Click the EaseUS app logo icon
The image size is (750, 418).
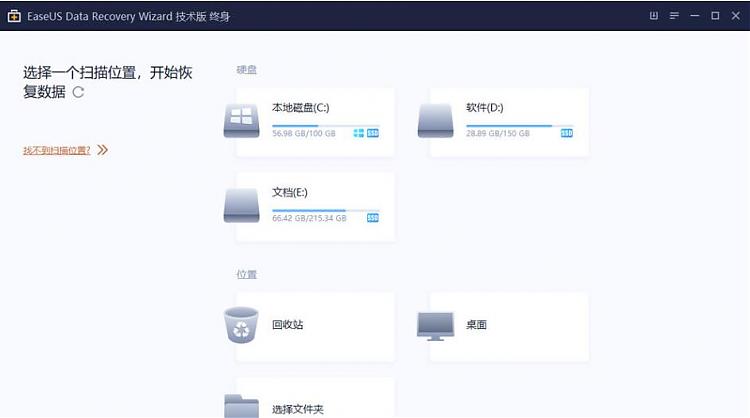(14, 16)
